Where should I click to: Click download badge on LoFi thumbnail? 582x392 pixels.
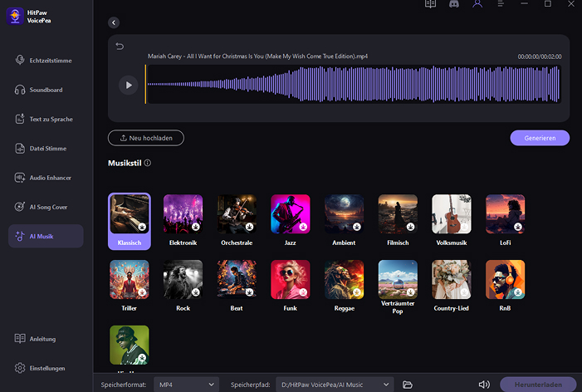point(518,227)
